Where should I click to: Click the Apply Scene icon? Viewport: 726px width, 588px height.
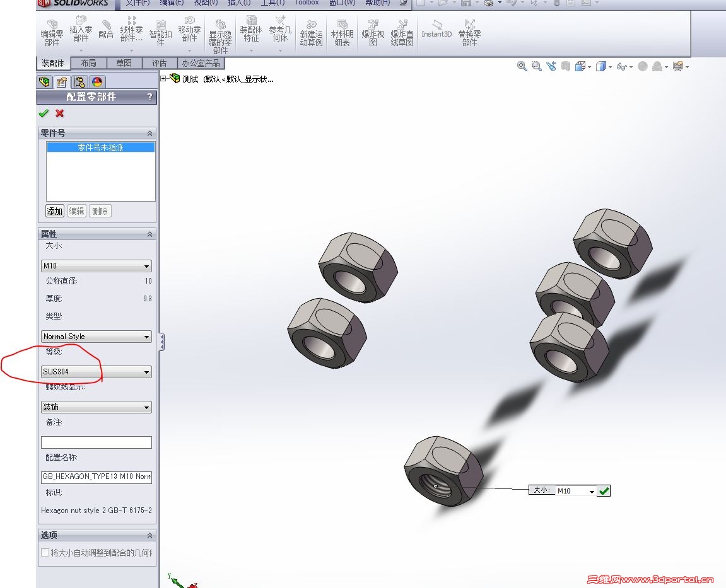point(657,66)
